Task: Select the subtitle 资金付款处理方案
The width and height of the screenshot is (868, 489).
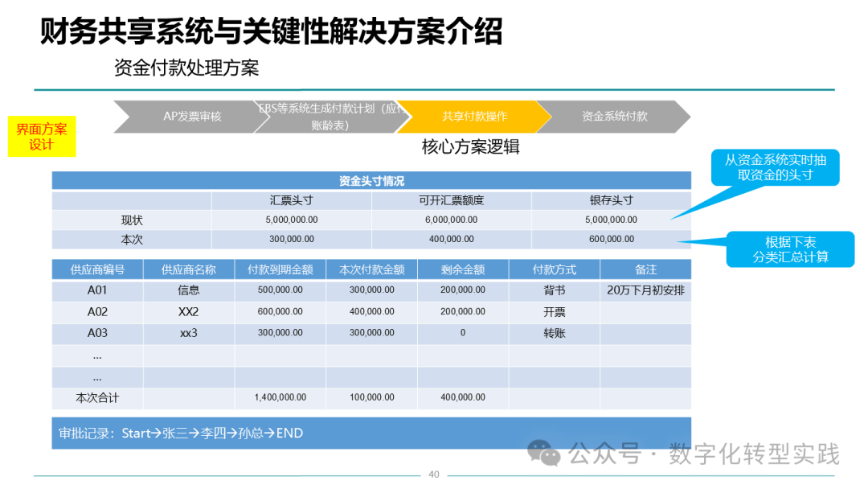Action: (186, 68)
